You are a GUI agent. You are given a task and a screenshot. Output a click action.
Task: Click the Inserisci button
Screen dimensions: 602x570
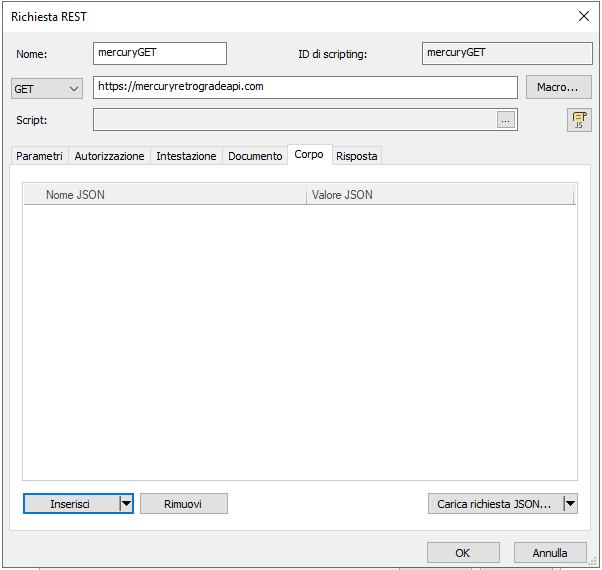click(x=70, y=504)
